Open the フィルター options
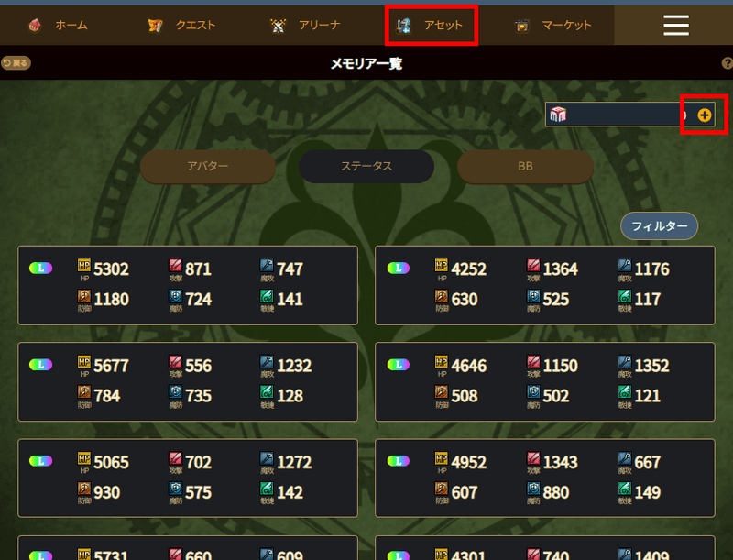733x560 pixels. coord(659,226)
